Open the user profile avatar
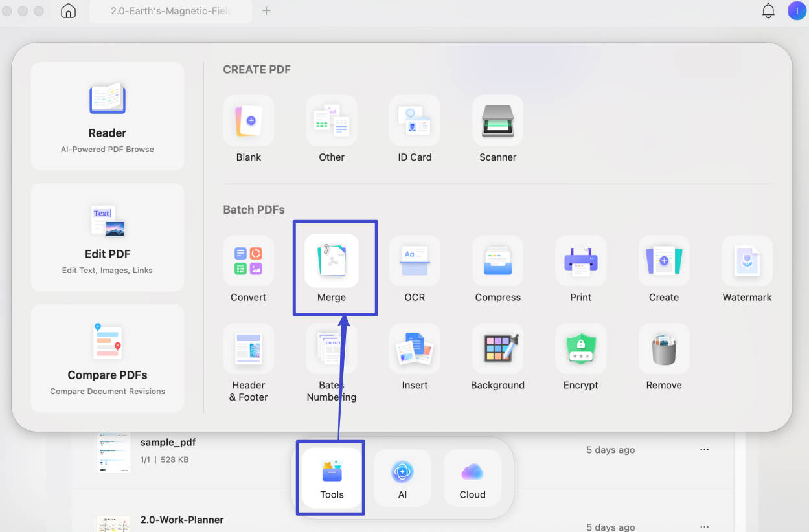The width and height of the screenshot is (809, 532). [x=797, y=11]
